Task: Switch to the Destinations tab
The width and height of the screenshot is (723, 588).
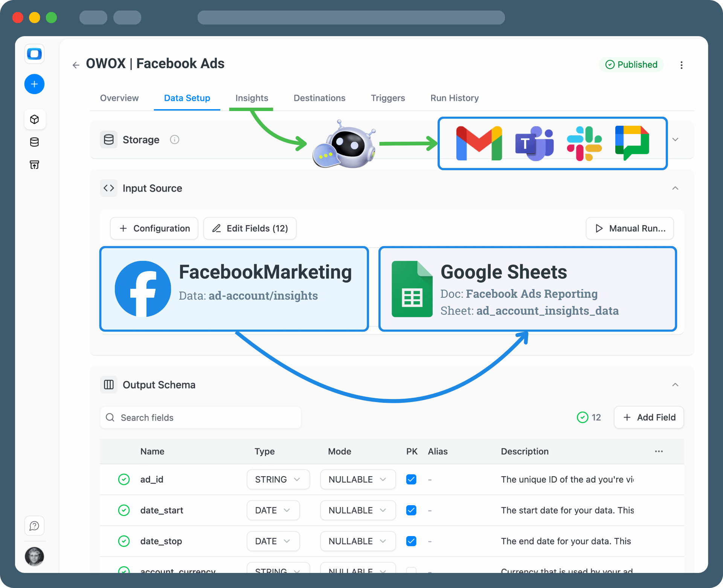Action: pyautogui.click(x=319, y=98)
